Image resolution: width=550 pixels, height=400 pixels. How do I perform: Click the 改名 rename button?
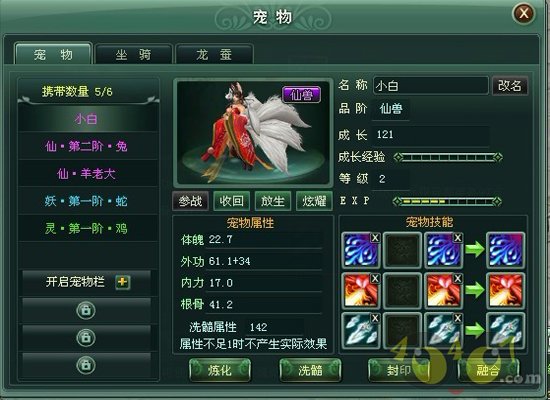coord(510,85)
